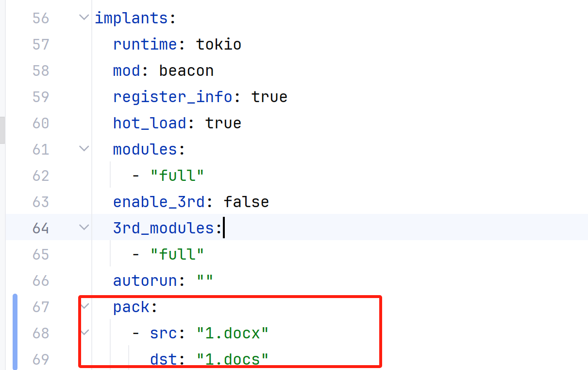Place the cursor on the runtime key
The width and height of the screenshot is (588, 370).
point(145,45)
